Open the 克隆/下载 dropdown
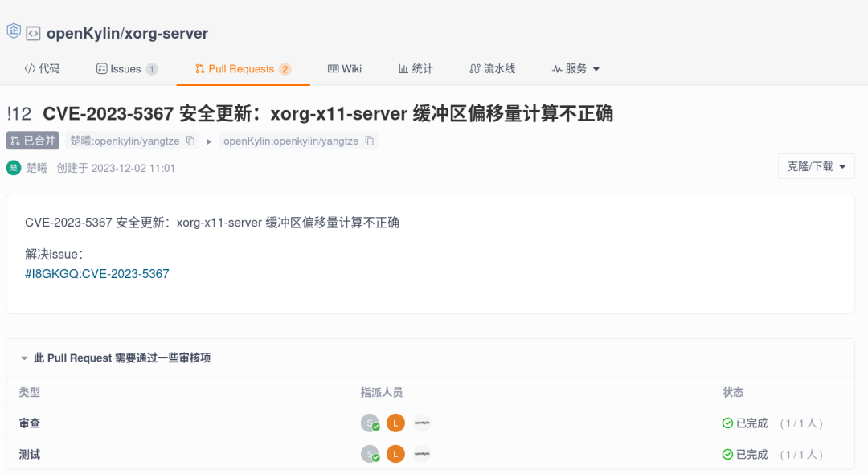Image resolution: width=868 pixels, height=474 pixels. 816,166
